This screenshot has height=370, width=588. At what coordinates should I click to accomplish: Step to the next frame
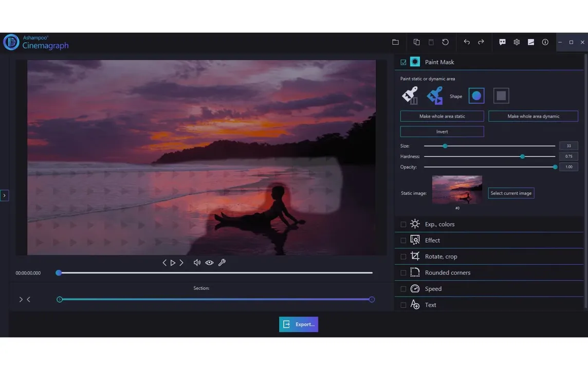(181, 263)
